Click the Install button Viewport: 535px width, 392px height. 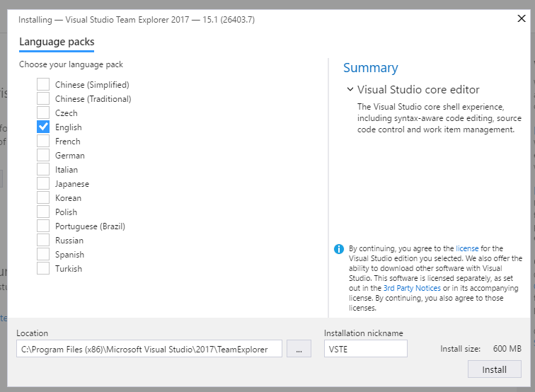point(495,369)
